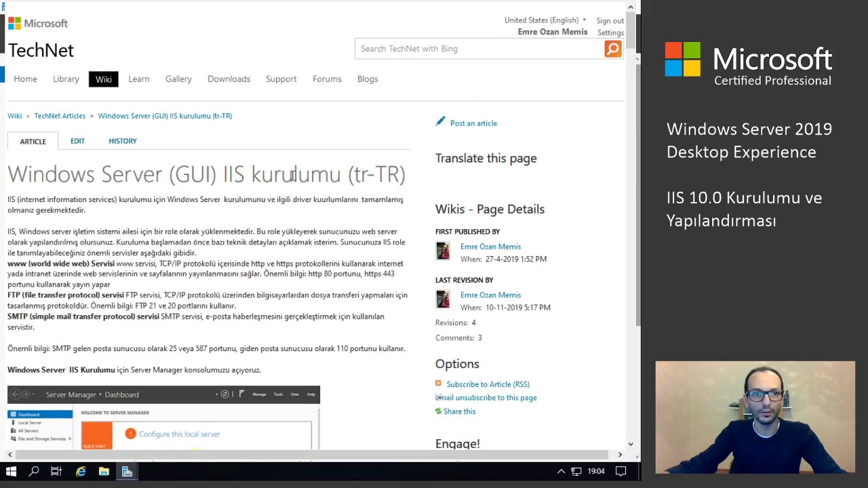This screenshot has width=868, height=488.
Task: Click the Comments: 3 text
Action: point(458,338)
